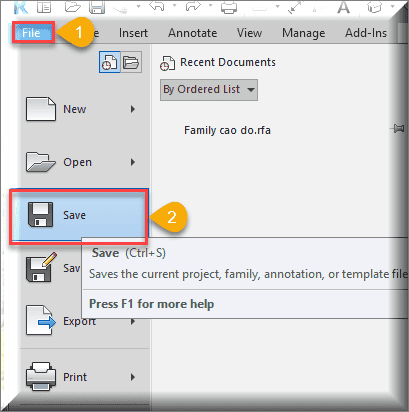The image size is (409, 412).
Task: Pin the Family cao do.rfa document
Action: pos(397,128)
